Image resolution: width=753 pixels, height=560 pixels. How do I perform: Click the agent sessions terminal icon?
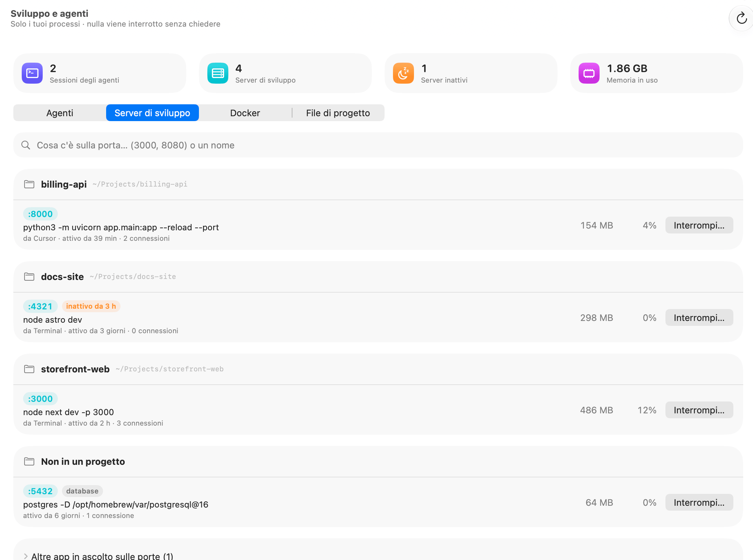pyautogui.click(x=32, y=73)
